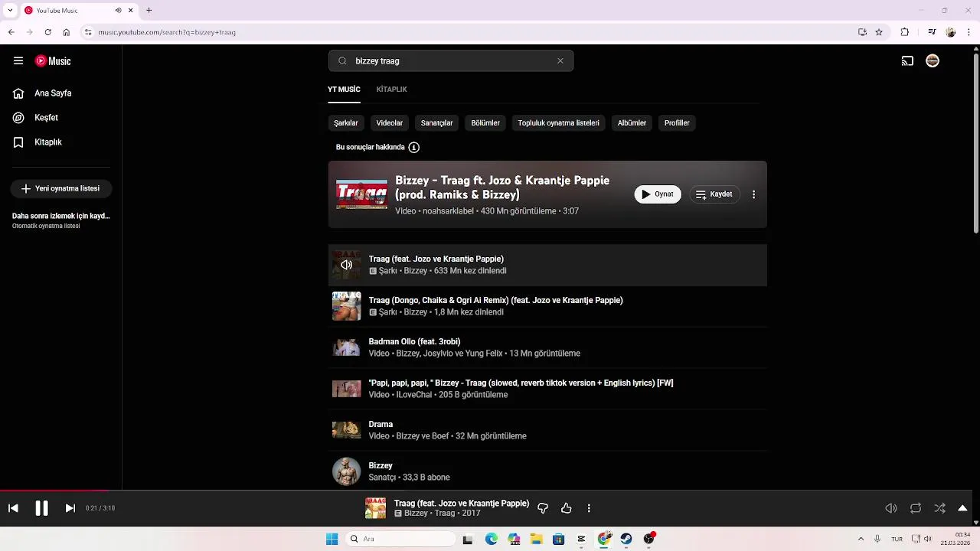Focus the 'bizzey traag' search field
The width and height of the screenshot is (980, 551).
pyautogui.click(x=450, y=61)
